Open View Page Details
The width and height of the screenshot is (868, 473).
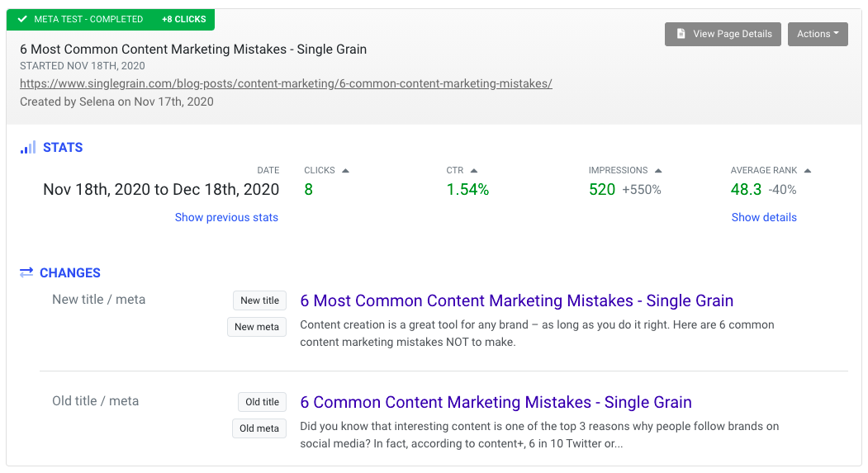pyautogui.click(x=723, y=35)
